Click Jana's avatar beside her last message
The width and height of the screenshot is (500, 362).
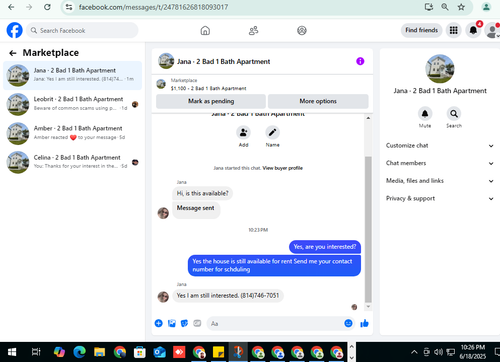tap(163, 296)
